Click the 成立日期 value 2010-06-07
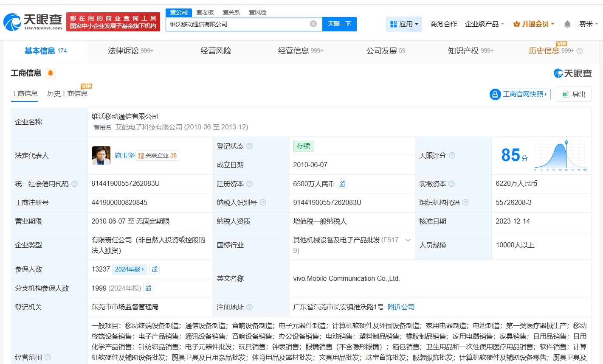This screenshot has height=364, width=603. click(x=310, y=165)
